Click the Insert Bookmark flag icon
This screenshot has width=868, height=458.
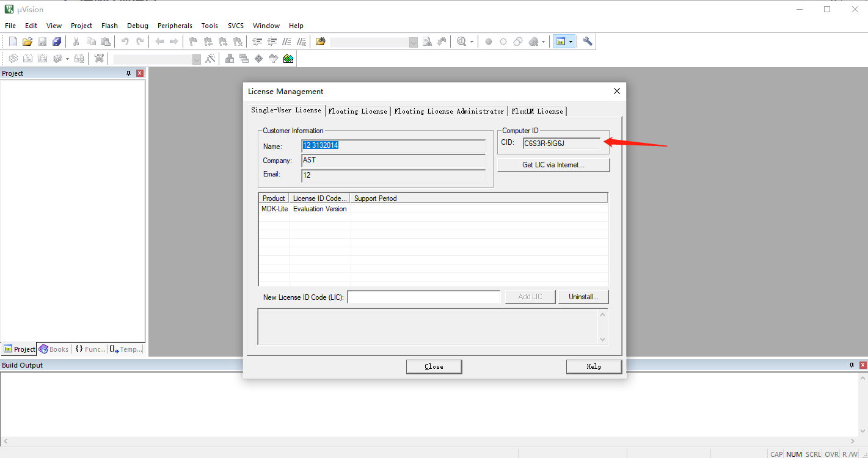coord(194,42)
